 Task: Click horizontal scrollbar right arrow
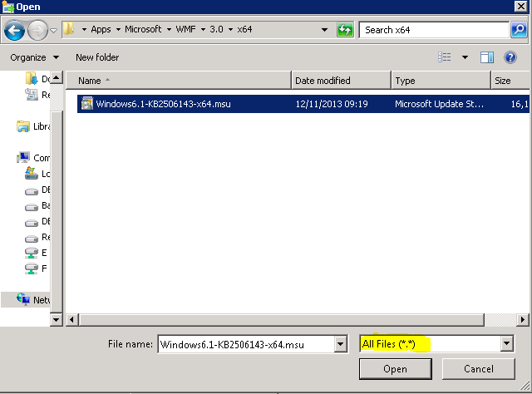coord(523,319)
